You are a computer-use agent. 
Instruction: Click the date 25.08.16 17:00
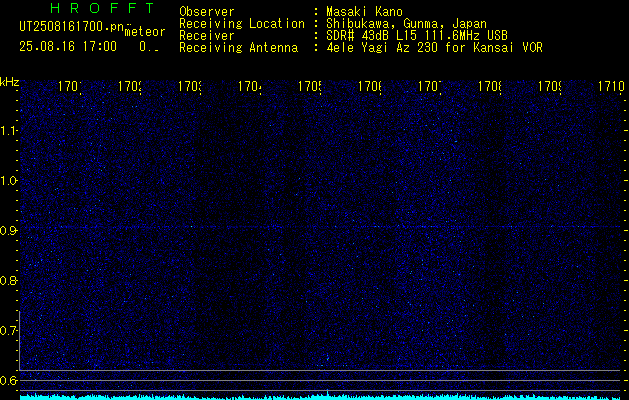68,47
